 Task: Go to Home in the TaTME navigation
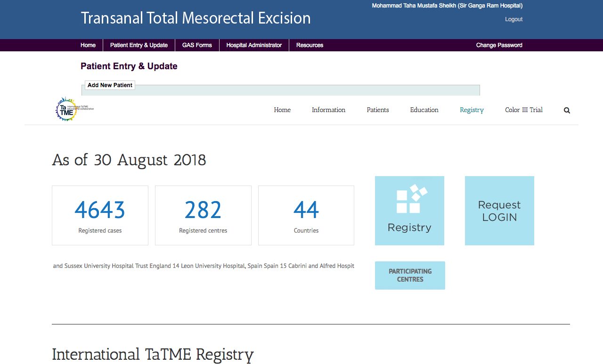[282, 110]
